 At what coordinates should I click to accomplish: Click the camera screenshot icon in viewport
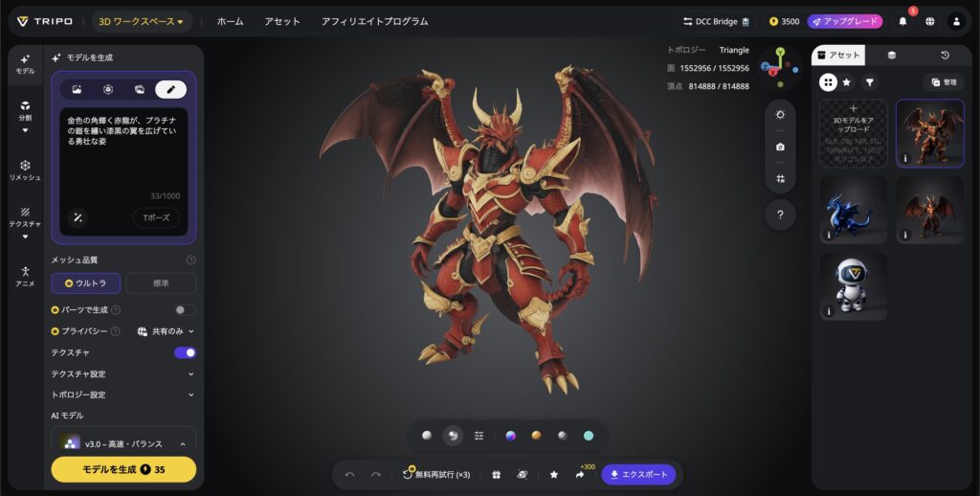780,147
